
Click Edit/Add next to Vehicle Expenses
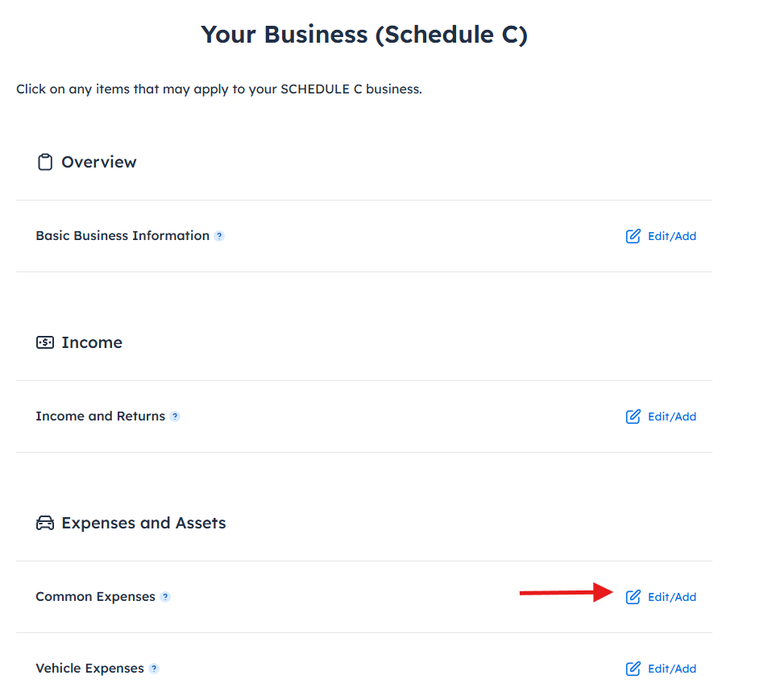[x=671, y=668]
